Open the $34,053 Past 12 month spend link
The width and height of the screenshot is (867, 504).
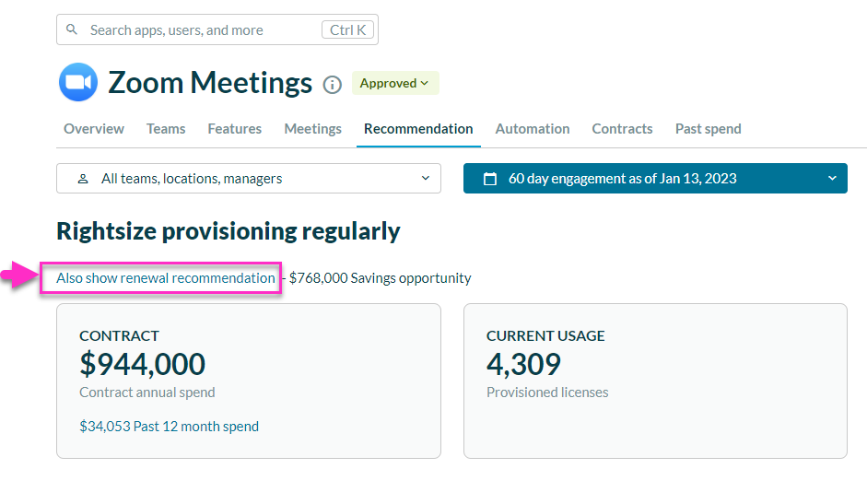click(169, 427)
